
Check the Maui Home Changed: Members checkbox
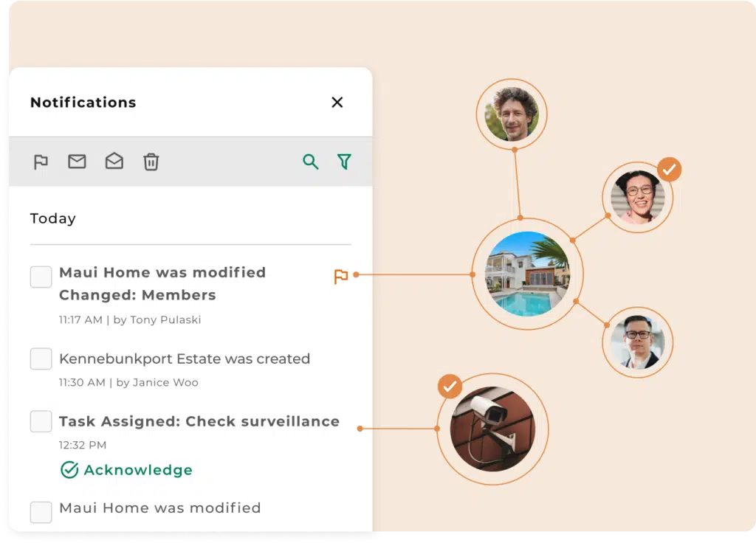coord(41,277)
